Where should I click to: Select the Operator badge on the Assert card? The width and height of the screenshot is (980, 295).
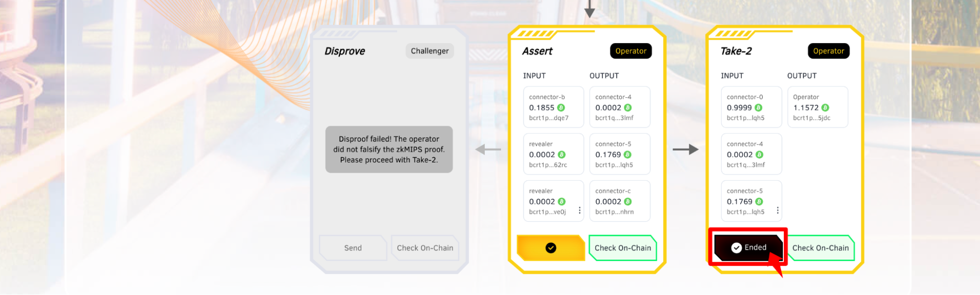[630, 51]
